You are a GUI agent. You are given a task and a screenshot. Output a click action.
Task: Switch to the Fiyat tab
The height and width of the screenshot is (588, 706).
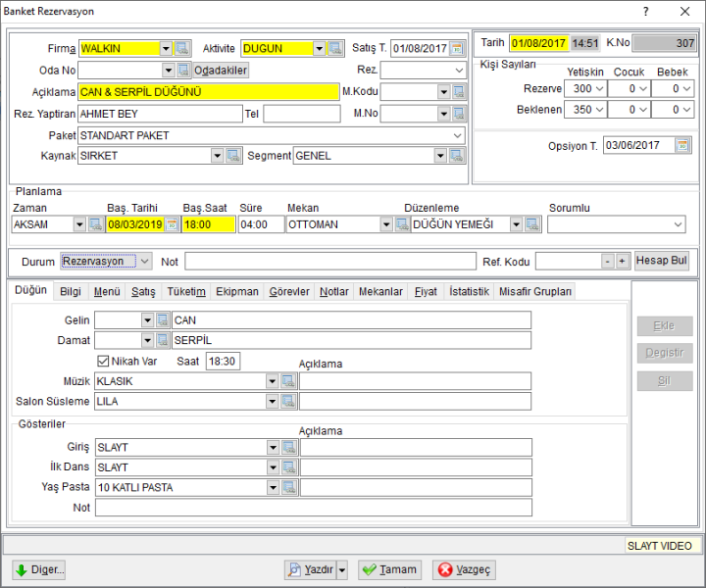coord(426,291)
